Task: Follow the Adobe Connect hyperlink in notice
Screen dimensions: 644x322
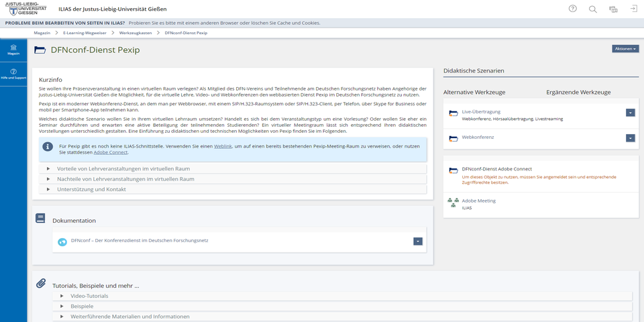Action: [111, 152]
